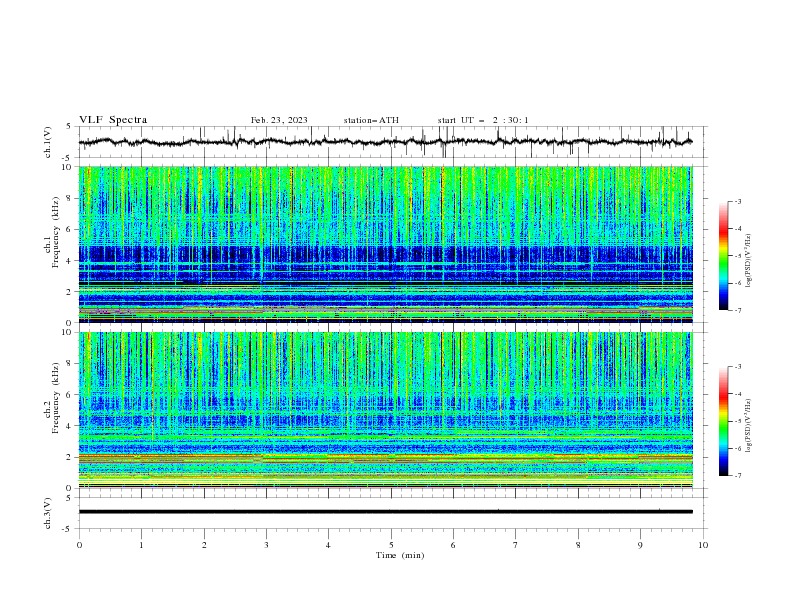Click the "ch.3(V)" waveform axis label
792x612 pixels.
[48, 513]
